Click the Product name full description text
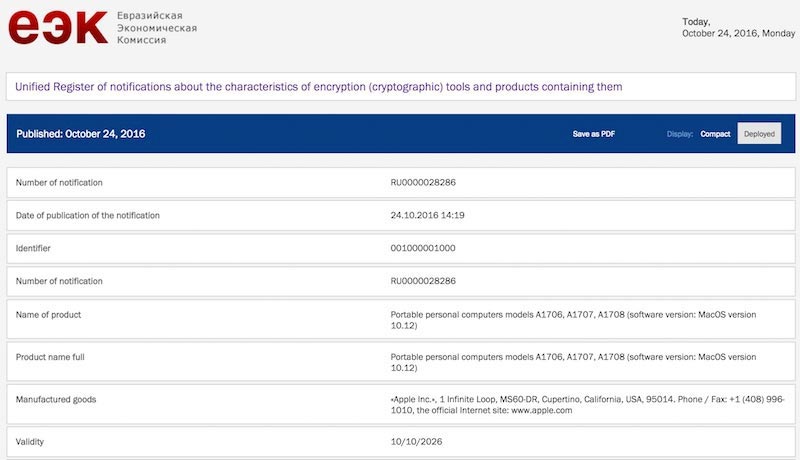Image resolution: width=800 pixels, height=460 pixels. [x=573, y=362]
